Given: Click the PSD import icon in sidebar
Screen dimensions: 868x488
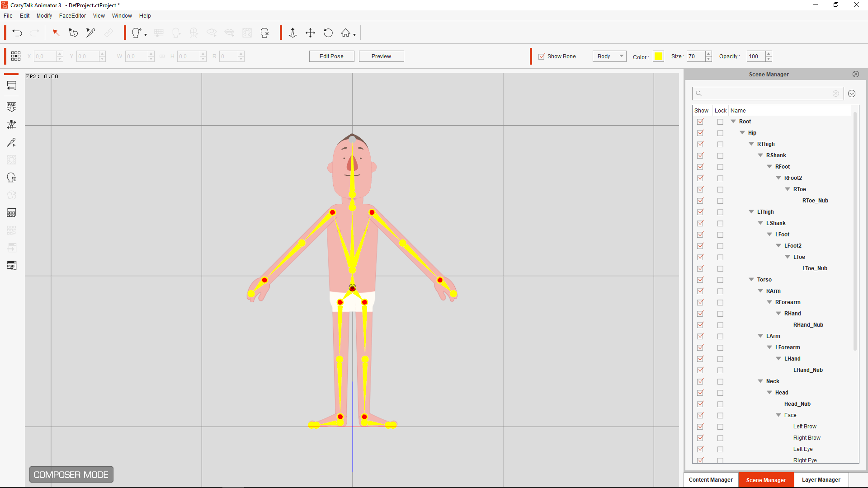Looking at the screenshot, I should (12, 107).
